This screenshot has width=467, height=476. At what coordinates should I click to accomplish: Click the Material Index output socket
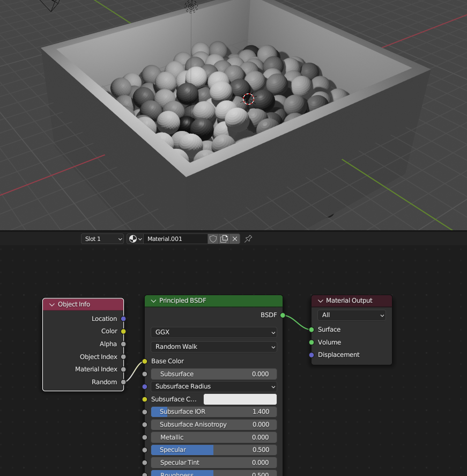[x=123, y=369]
